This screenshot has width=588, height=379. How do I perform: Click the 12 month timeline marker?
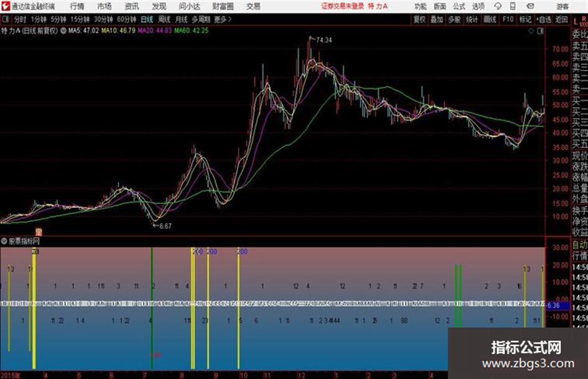302,375
